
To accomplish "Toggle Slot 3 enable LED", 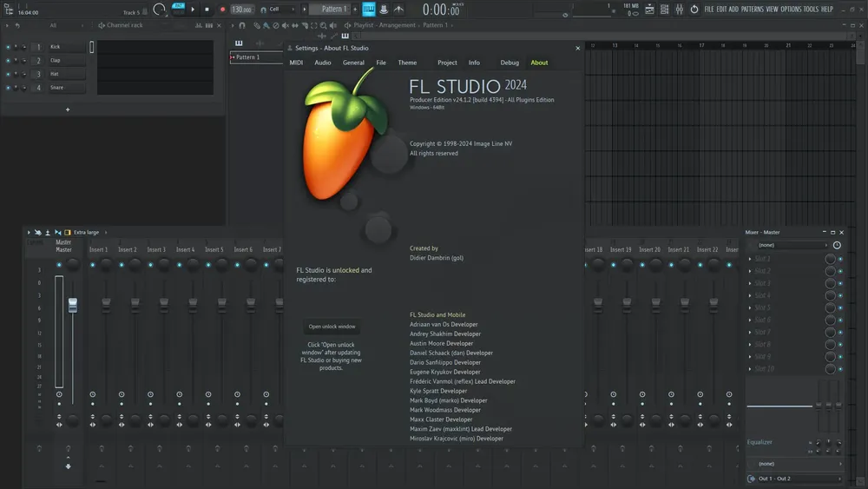I will pyautogui.click(x=840, y=283).
